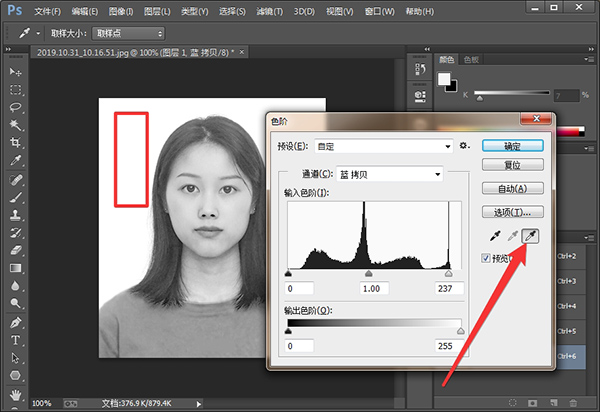The image size is (600, 412).
Task: Open the preset options gear icon
Action: click(x=464, y=146)
